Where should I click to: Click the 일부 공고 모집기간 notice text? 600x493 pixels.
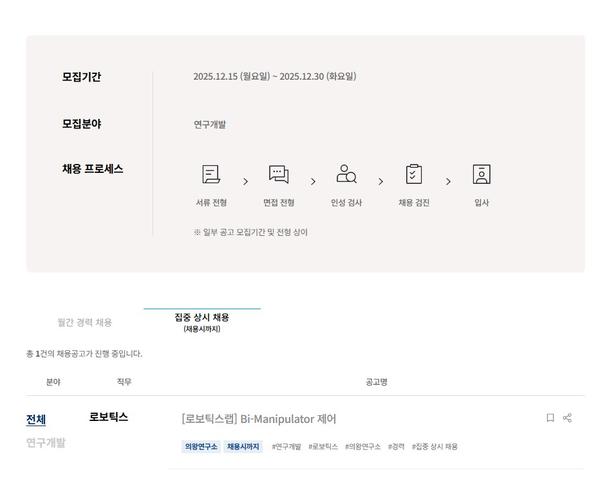(x=251, y=232)
